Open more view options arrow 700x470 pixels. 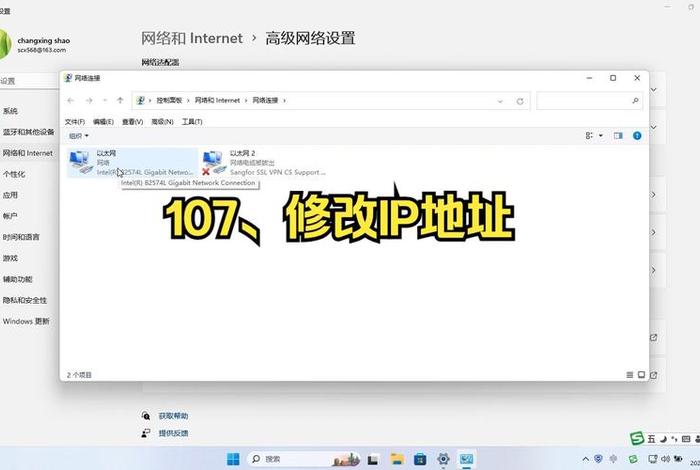[601, 136]
